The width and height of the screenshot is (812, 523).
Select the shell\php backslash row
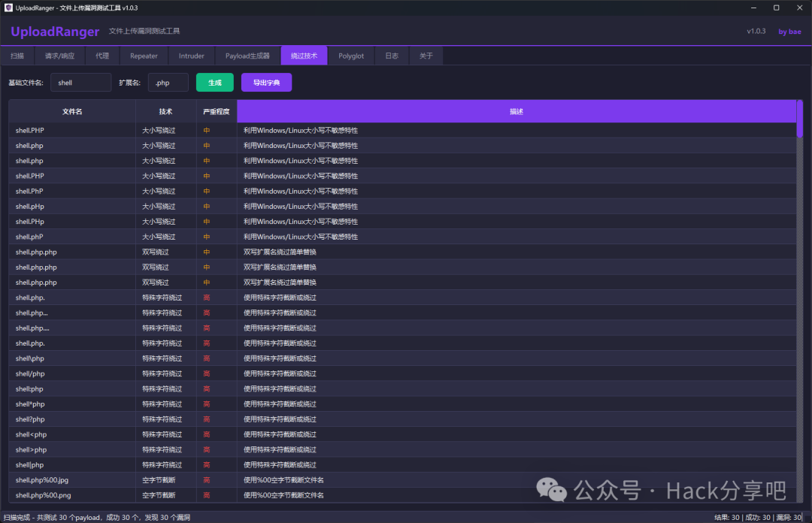[402, 358]
